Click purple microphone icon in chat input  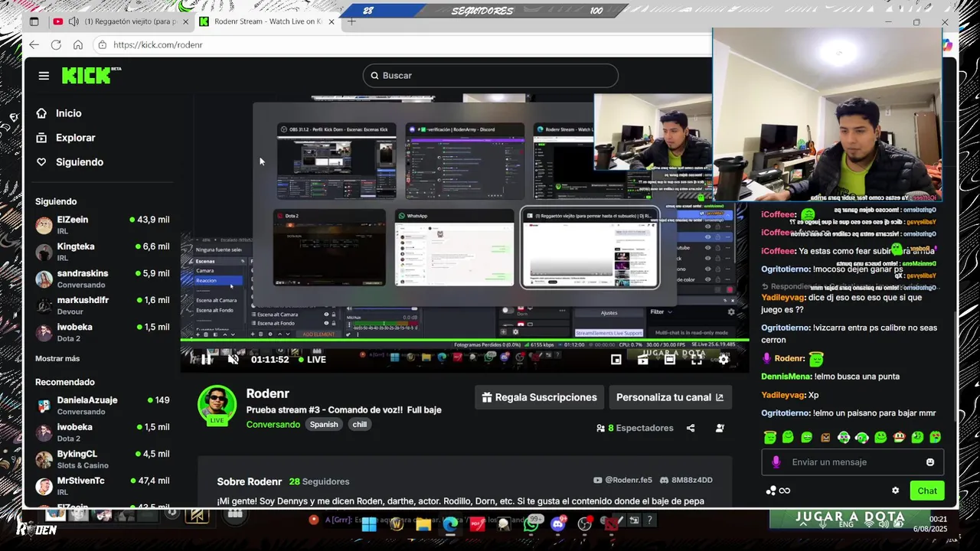click(776, 462)
